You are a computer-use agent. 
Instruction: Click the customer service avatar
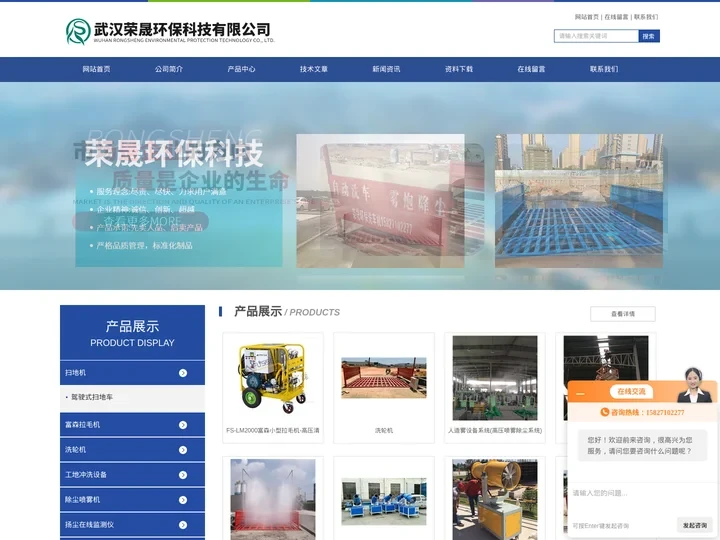pyautogui.click(x=694, y=386)
